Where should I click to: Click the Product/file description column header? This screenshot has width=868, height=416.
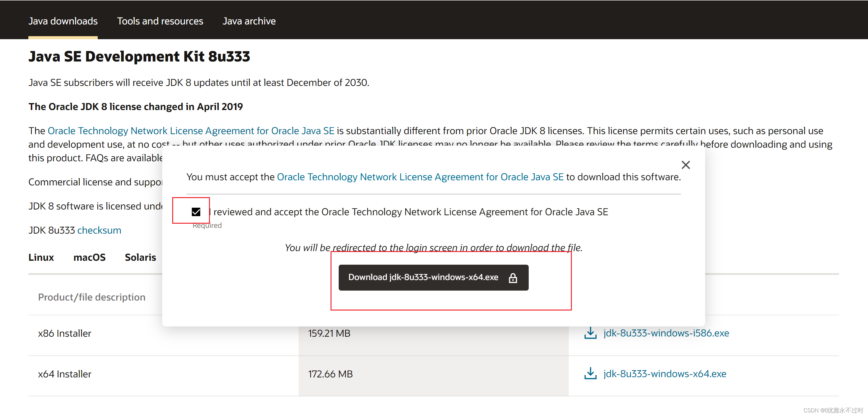92,298
